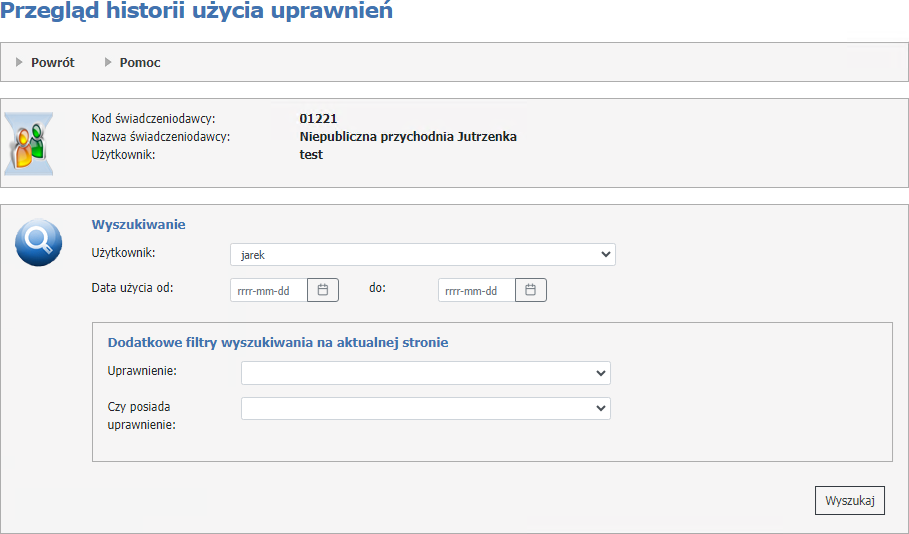Click the users icon beside provider info

pyautogui.click(x=28, y=143)
